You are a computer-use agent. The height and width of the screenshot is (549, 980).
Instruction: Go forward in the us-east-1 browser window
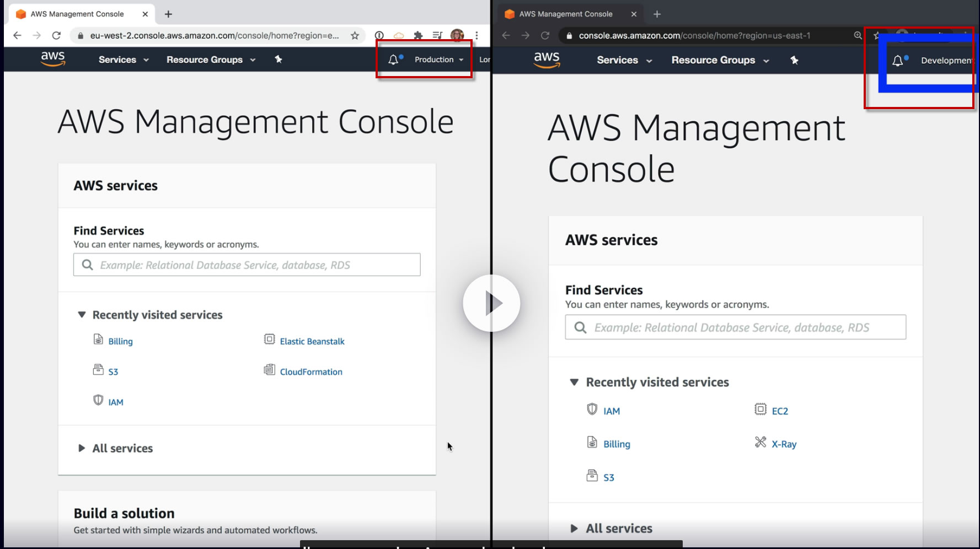526,35
